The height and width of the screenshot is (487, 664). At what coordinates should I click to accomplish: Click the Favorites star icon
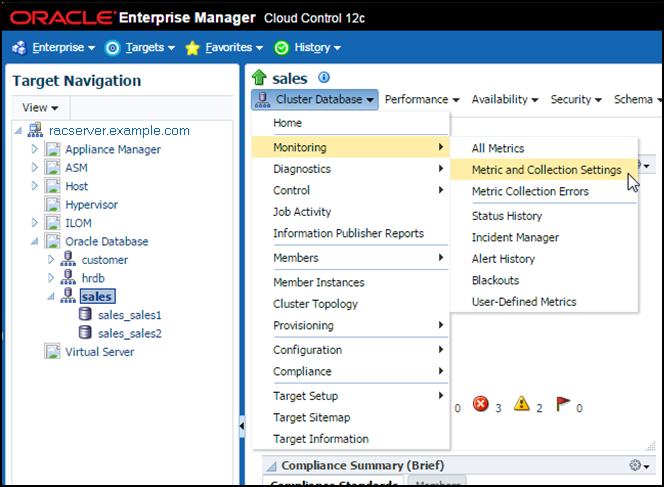coord(192,48)
